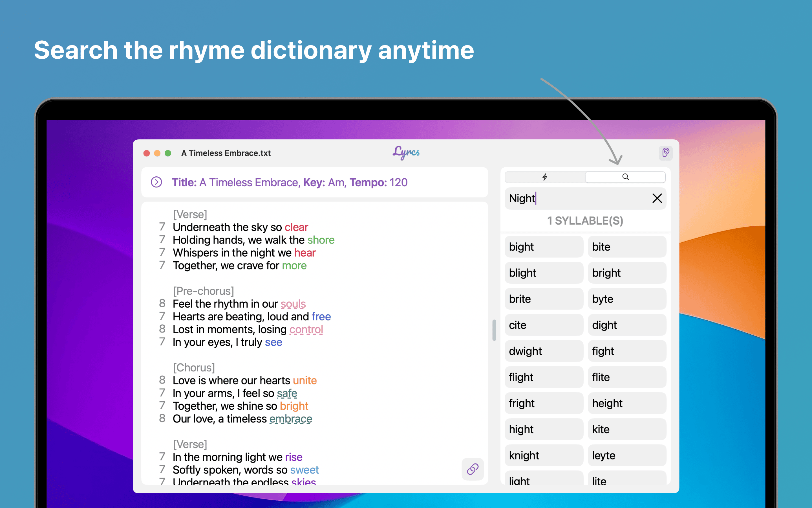The width and height of the screenshot is (812, 508).
Task: Select rhyme word bright in rhyme list
Action: [627, 272]
